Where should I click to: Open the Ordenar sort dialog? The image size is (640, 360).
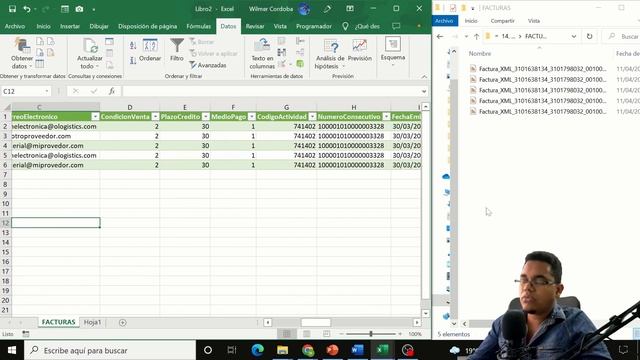tap(150, 51)
